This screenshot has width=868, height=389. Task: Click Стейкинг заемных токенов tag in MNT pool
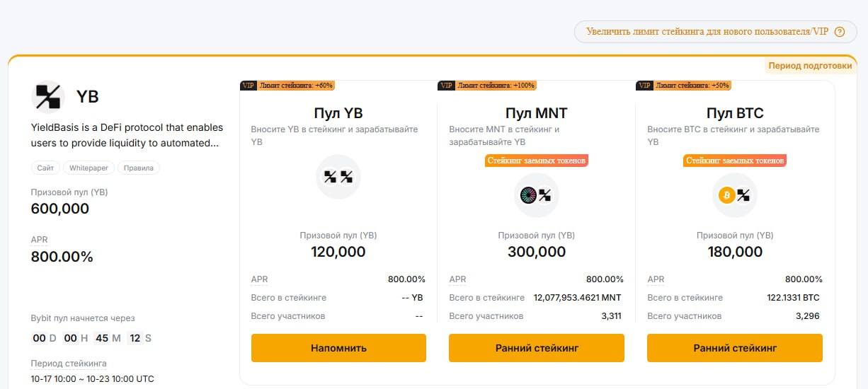pos(537,161)
